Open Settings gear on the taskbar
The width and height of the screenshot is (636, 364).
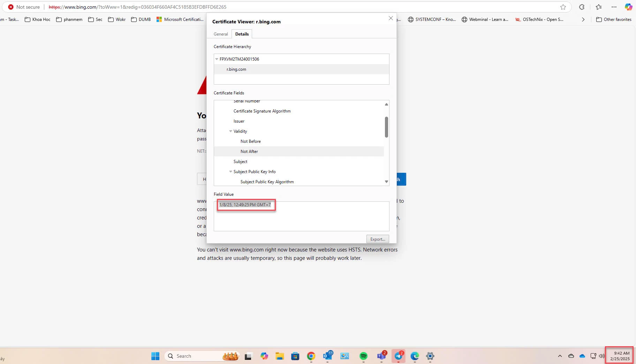[430, 356]
